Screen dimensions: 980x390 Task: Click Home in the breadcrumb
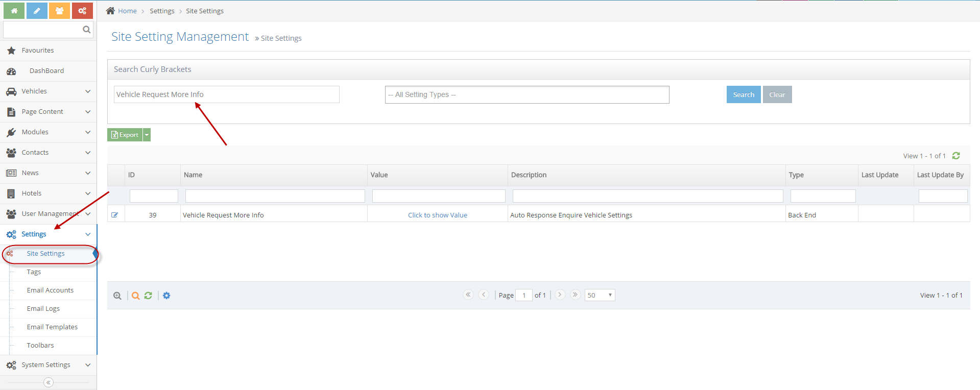pos(127,11)
